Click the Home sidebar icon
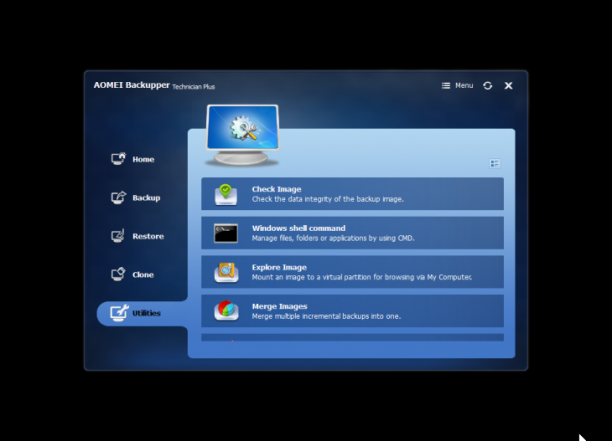Viewport: 612px width, 441px height. [118, 159]
